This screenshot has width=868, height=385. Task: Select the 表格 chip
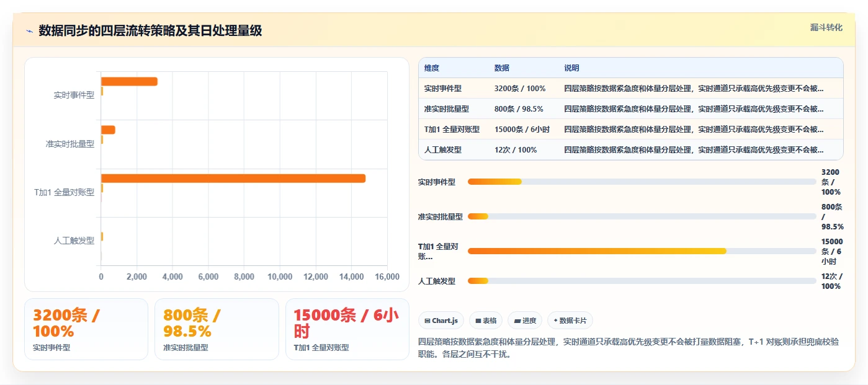(x=486, y=321)
